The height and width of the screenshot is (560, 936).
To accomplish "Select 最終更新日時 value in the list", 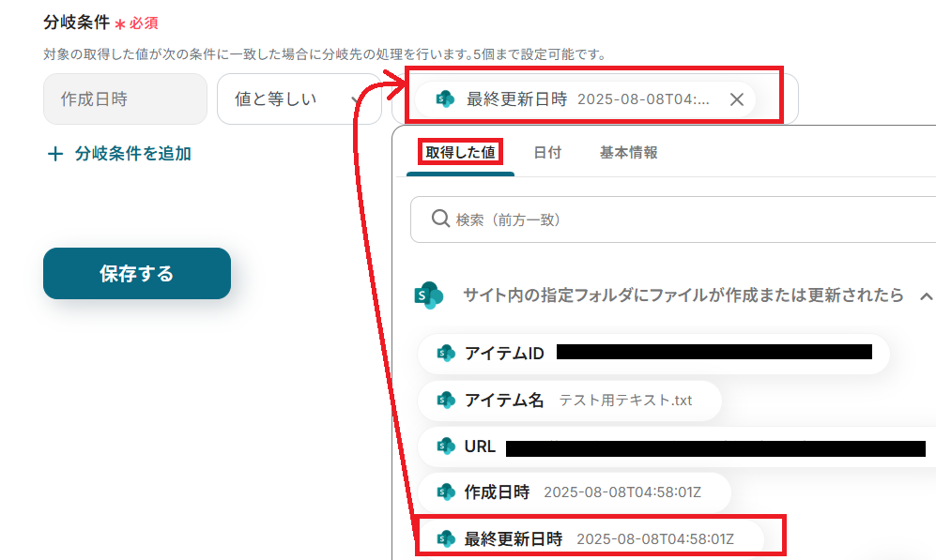I will [591, 538].
